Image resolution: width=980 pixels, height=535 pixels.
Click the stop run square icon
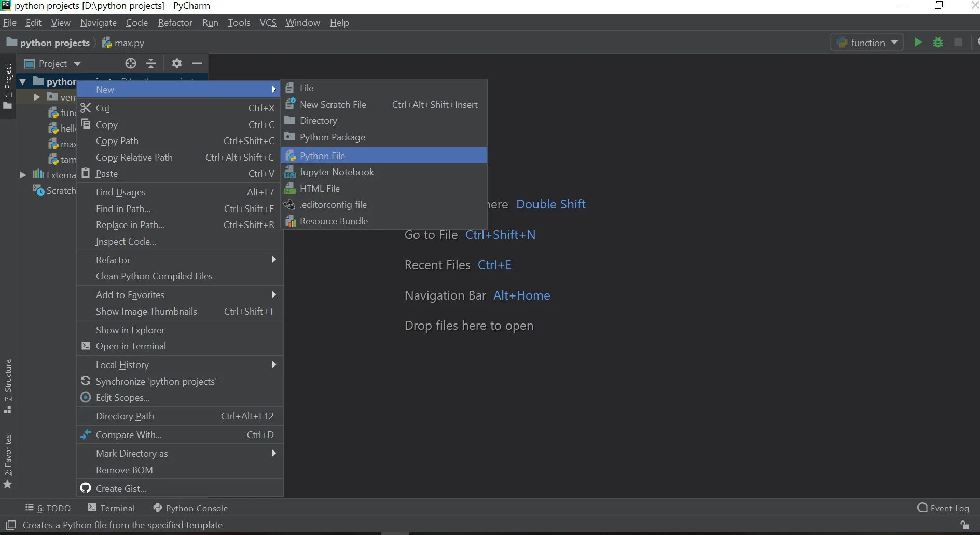(958, 43)
